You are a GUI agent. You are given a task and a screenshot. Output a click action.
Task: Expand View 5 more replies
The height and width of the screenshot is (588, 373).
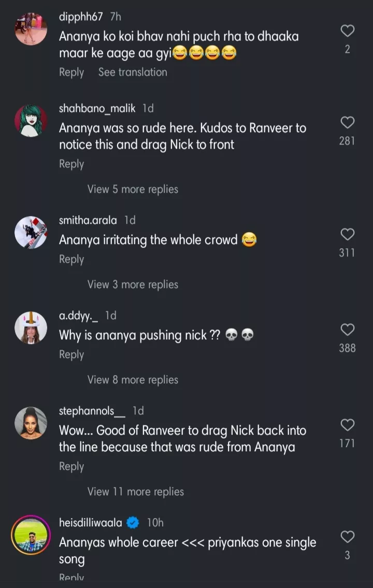click(133, 190)
